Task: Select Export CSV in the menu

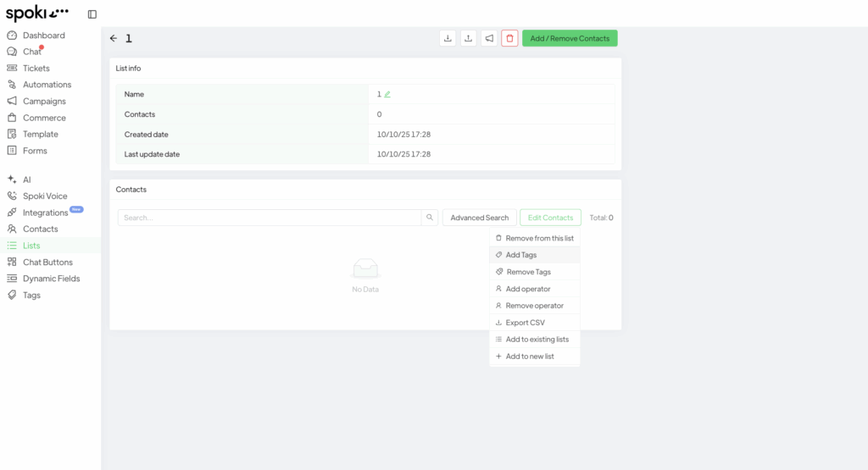Action: (525, 323)
